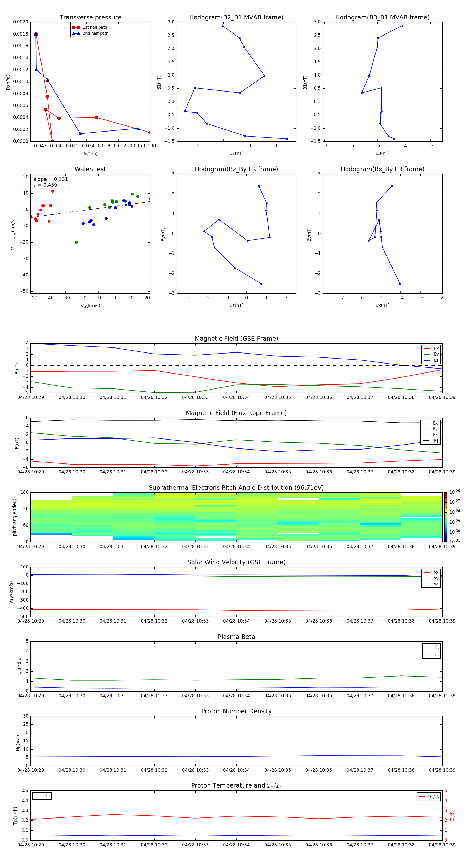The height and width of the screenshot is (868, 473).
Task: Click the red Vx line in solar wind plot
Action: [236, 610]
